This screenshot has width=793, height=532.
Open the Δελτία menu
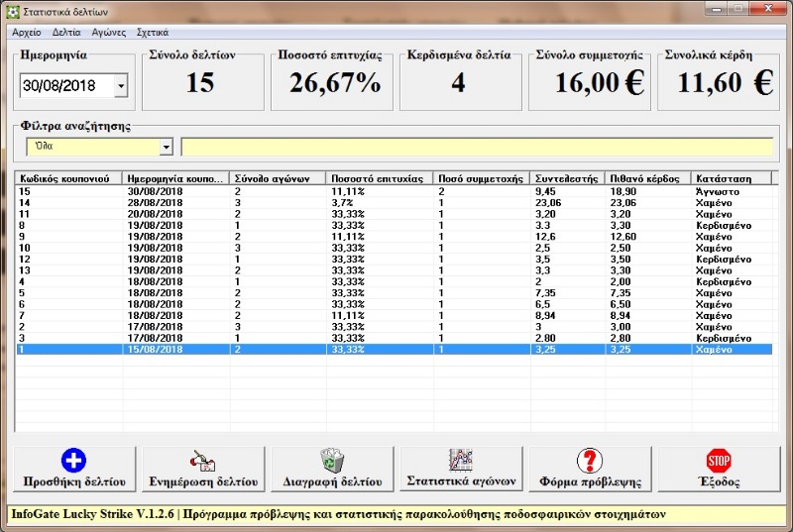point(66,32)
